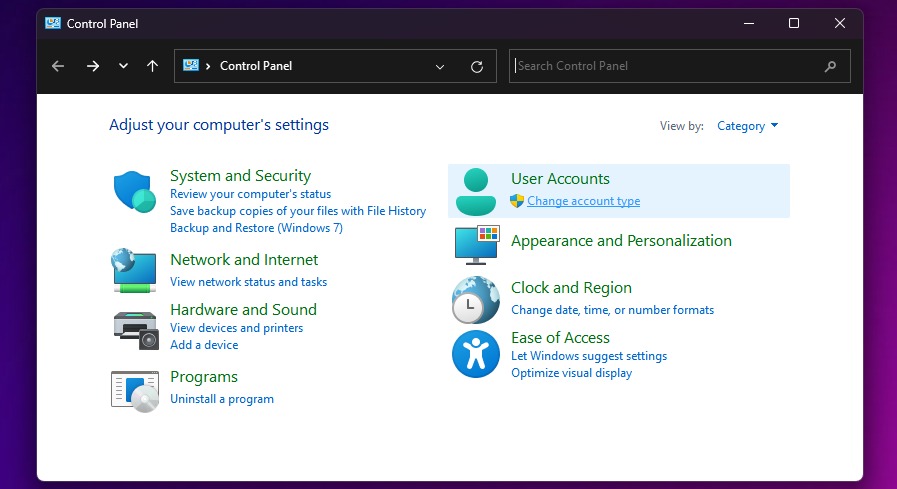Click the Control Panel icon in address bar

pos(190,66)
